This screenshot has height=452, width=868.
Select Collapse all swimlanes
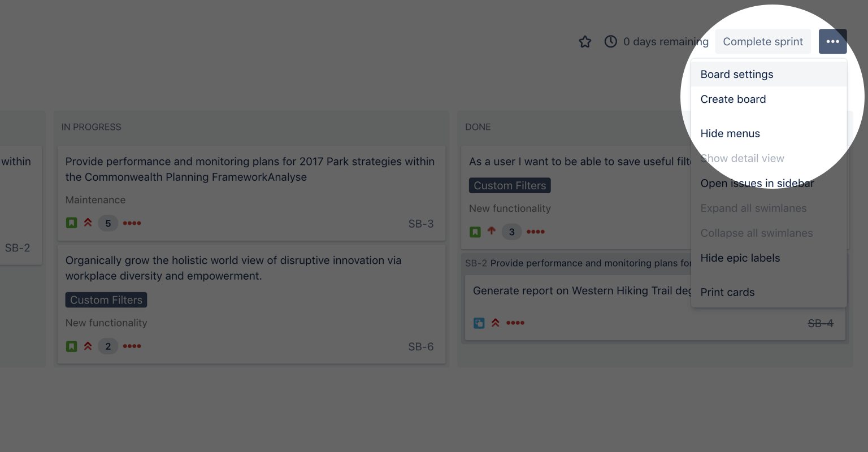756,233
